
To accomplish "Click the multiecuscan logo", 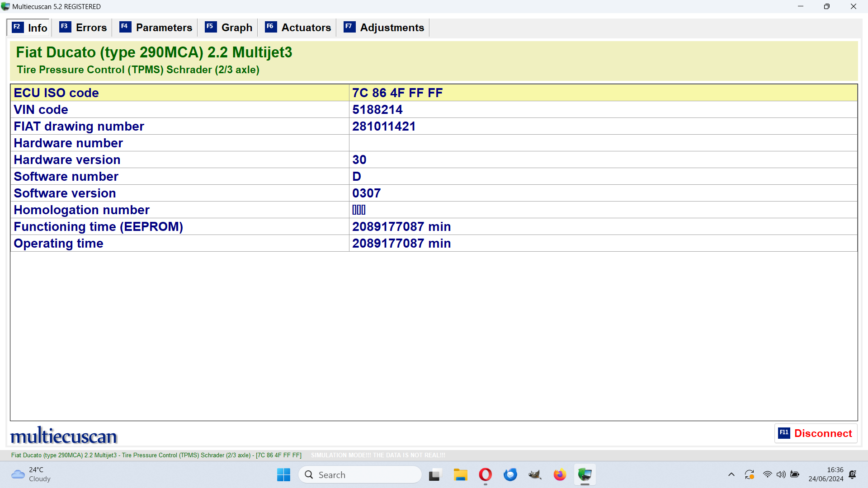I will click(64, 436).
